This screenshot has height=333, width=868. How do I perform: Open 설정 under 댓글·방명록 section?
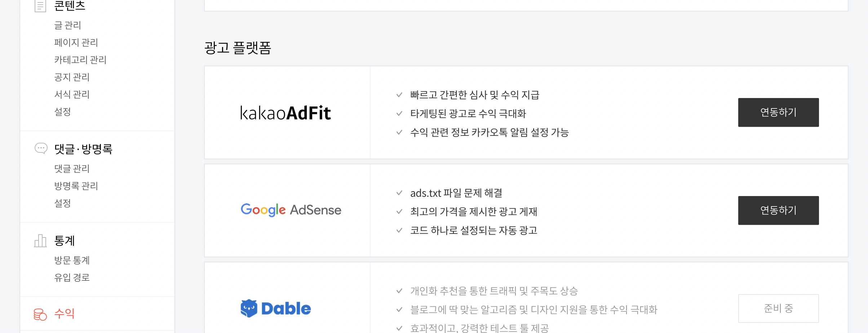tap(62, 203)
